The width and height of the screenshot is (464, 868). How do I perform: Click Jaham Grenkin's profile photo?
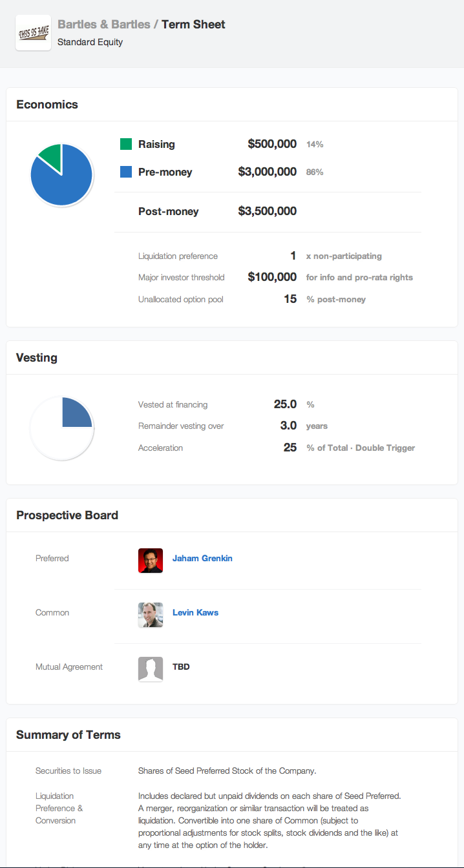coord(151,561)
